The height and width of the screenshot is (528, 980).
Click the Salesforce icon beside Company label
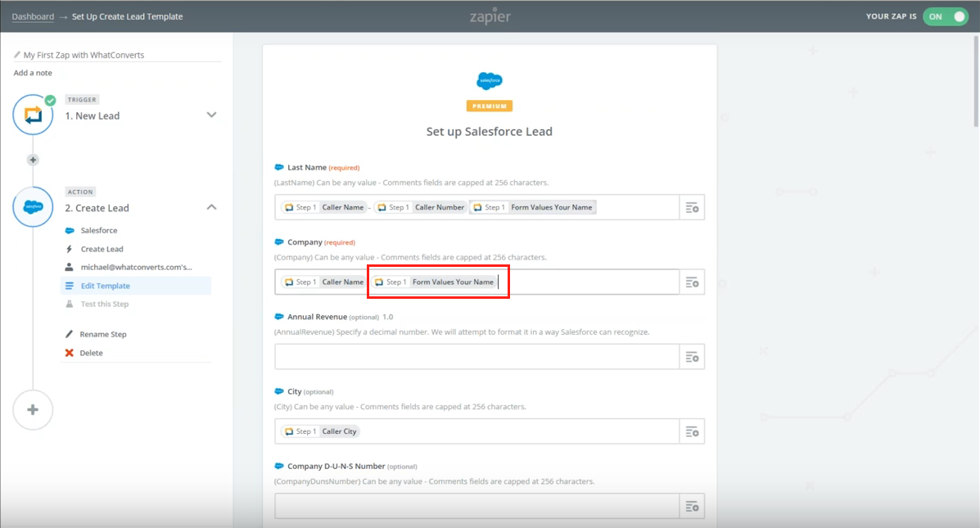tap(279, 241)
